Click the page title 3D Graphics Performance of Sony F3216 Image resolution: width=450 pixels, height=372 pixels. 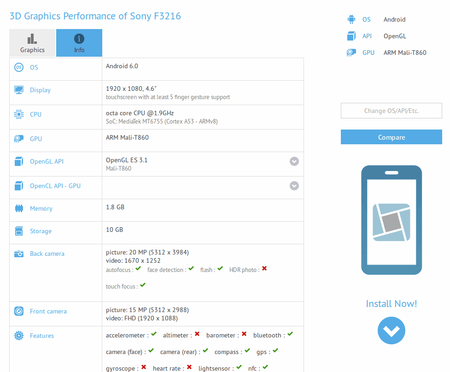pyautogui.click(x=95, y=16)
